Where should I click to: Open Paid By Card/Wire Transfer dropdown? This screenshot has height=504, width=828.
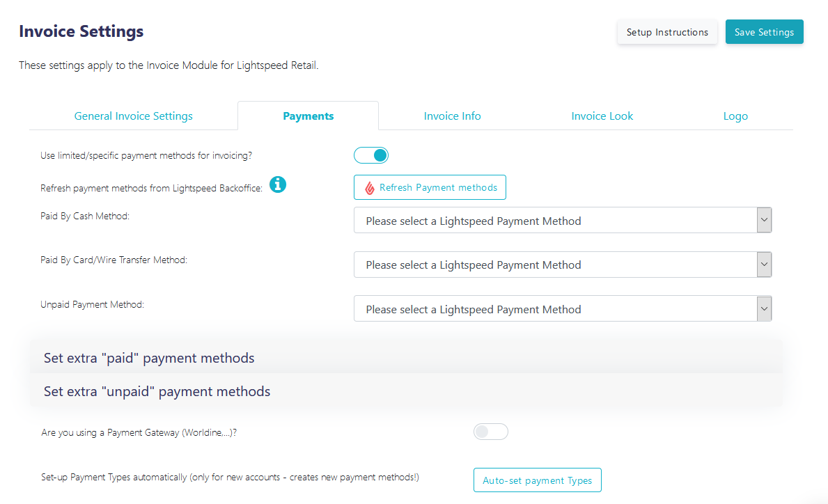click(563, 265)
